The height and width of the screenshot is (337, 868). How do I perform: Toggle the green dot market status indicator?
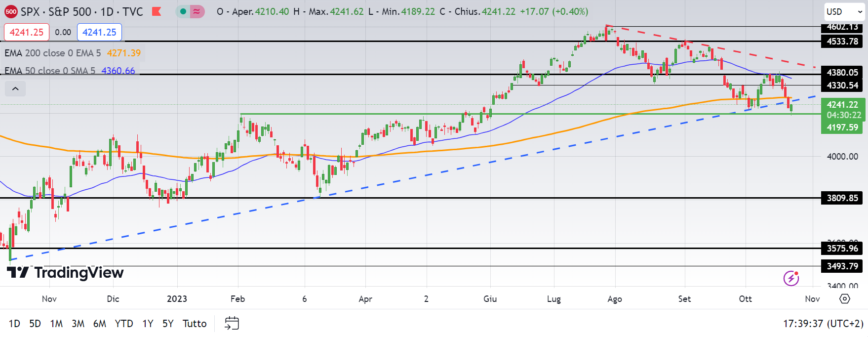pyautogui.click(x=183, y=11)
